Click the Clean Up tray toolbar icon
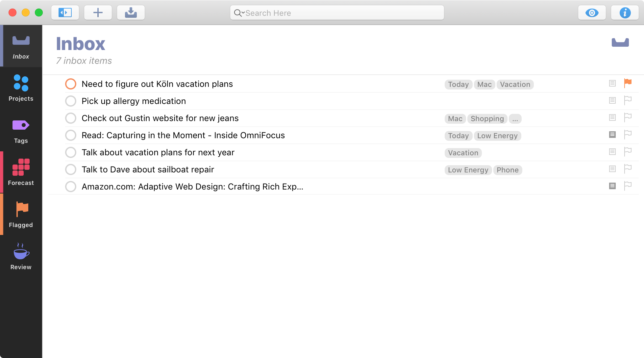Screen dimensions: 644x358 click(x=131, y=13)
